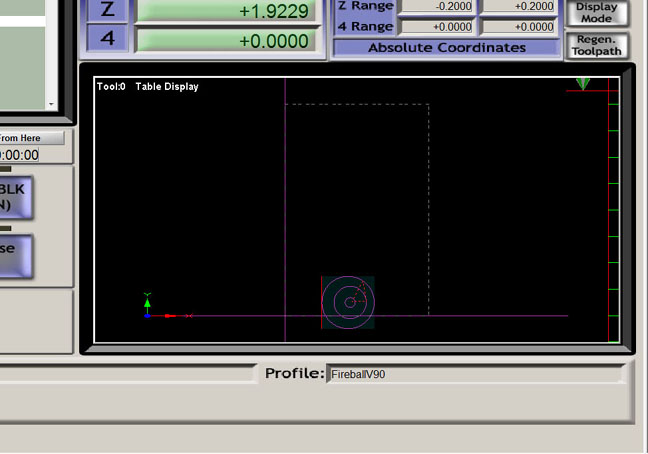Click the Z axis zero button
The image size is (648, 454).
pos(107,10)
